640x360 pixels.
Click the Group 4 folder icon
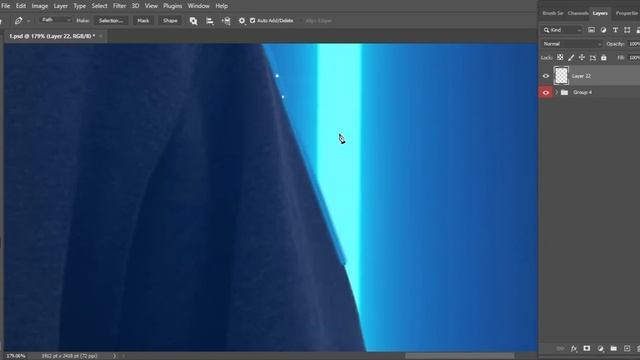[564, 92]
